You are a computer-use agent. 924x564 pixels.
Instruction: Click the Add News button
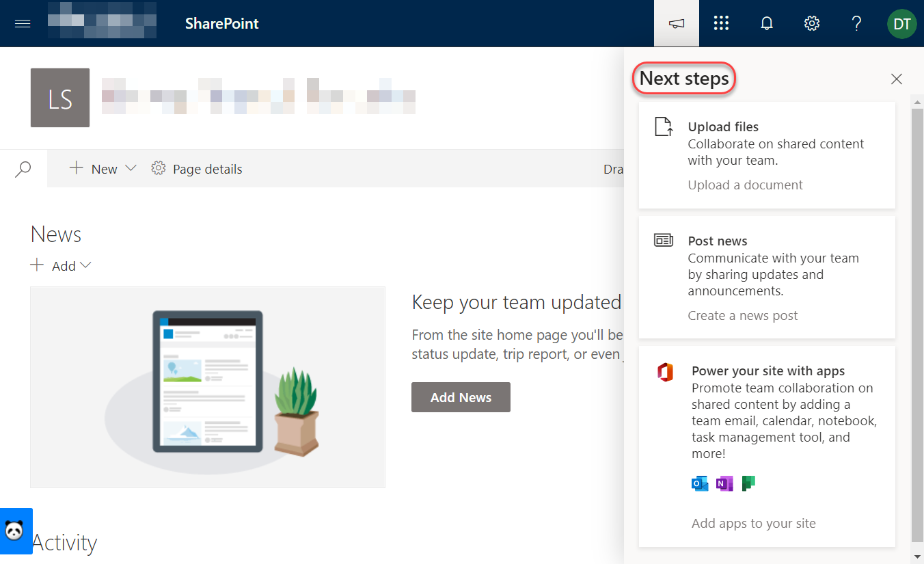click(x=461, y=397)
